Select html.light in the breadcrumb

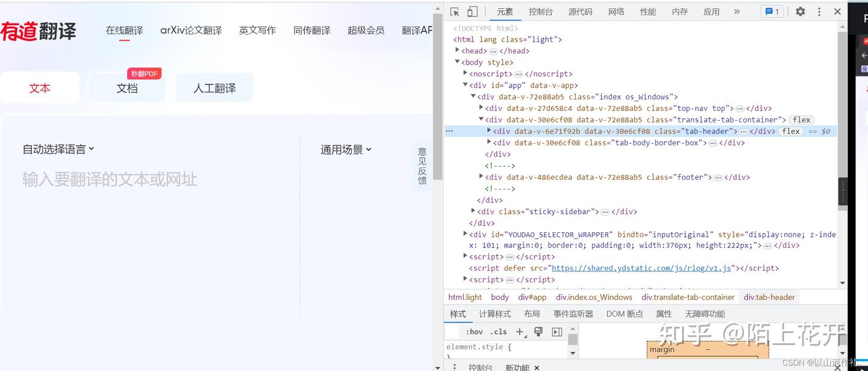(x=465, y=297)
